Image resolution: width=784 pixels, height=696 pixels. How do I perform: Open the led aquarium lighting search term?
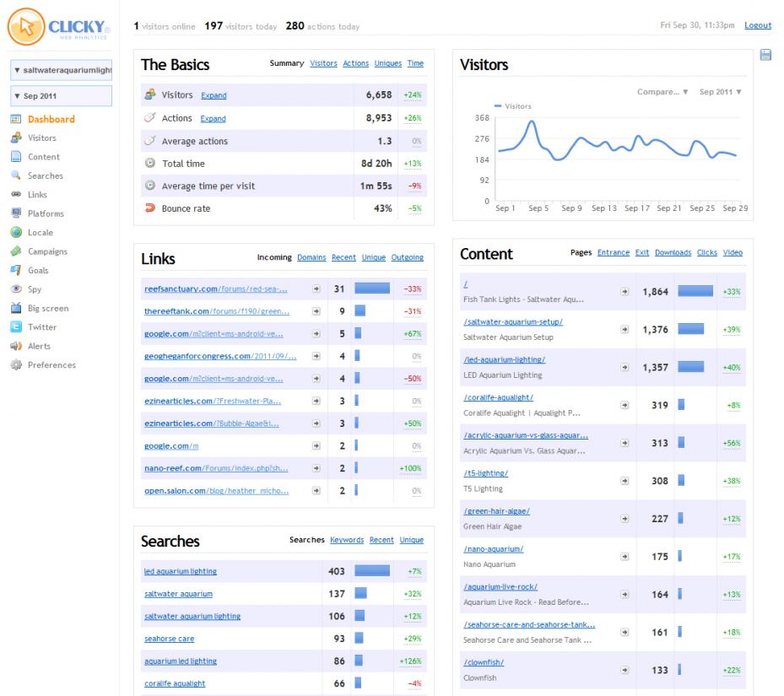pyautogui.click(x=181, y=571)
